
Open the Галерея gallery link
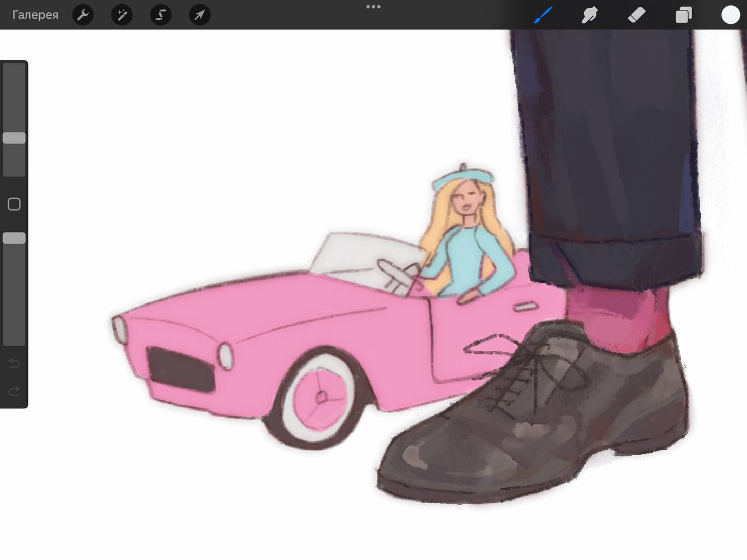pyautogui.click(x=35, y=15)
